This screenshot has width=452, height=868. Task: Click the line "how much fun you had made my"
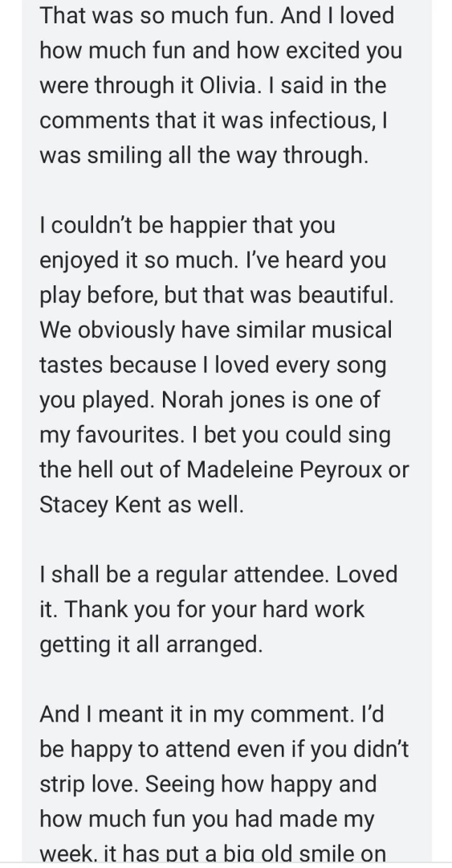[x=207, y=819]
